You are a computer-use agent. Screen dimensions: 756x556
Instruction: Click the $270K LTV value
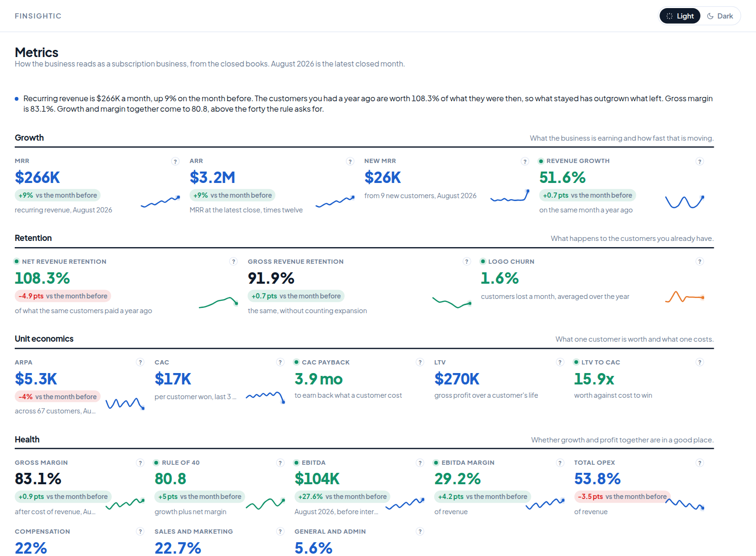(457, 379)
